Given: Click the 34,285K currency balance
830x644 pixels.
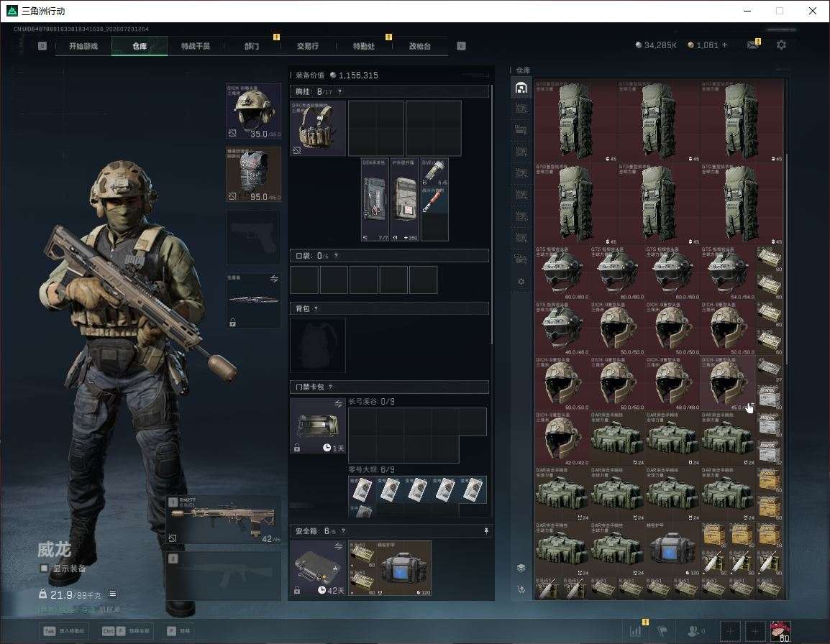Looking at the screenshot, I should [656, 45].
